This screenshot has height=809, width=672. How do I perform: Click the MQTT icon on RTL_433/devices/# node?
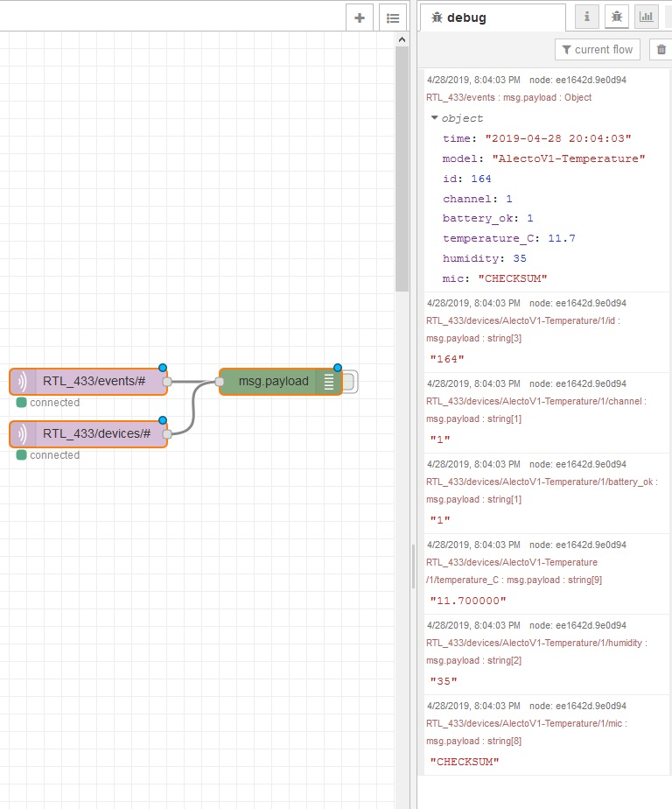24,433
